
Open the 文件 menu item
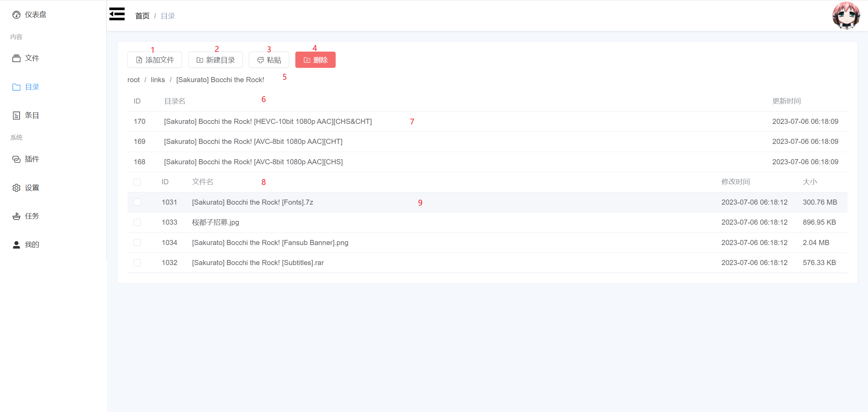tap(53, 58)
